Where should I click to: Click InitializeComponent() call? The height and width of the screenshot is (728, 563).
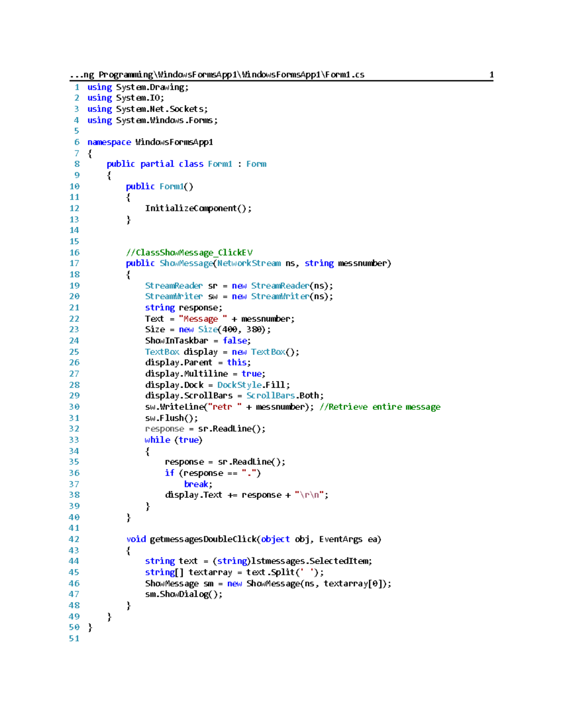coord(198,208)
